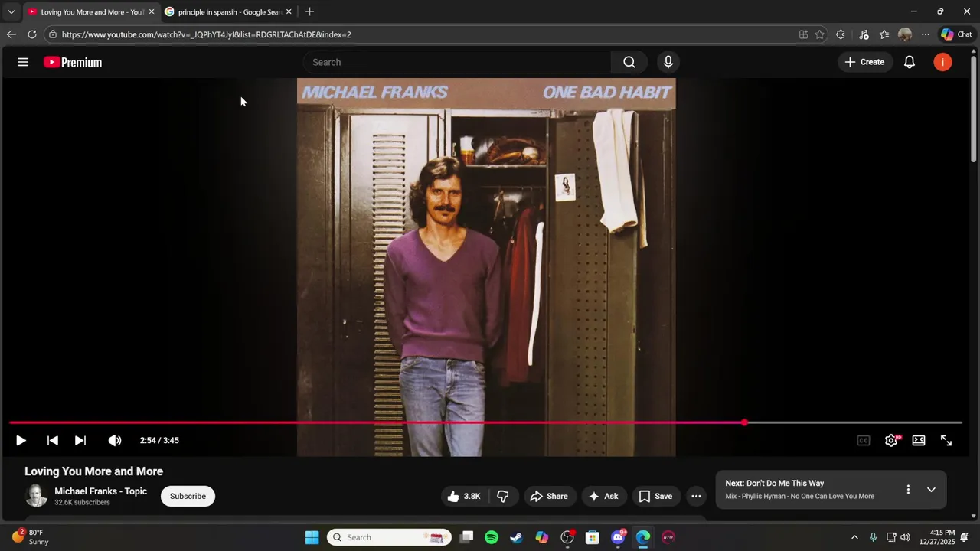Image resolution: width=980 pixels, height=551 pixels.
Task: Switch to the Google Search tab
Action: [x=229, y=11]
